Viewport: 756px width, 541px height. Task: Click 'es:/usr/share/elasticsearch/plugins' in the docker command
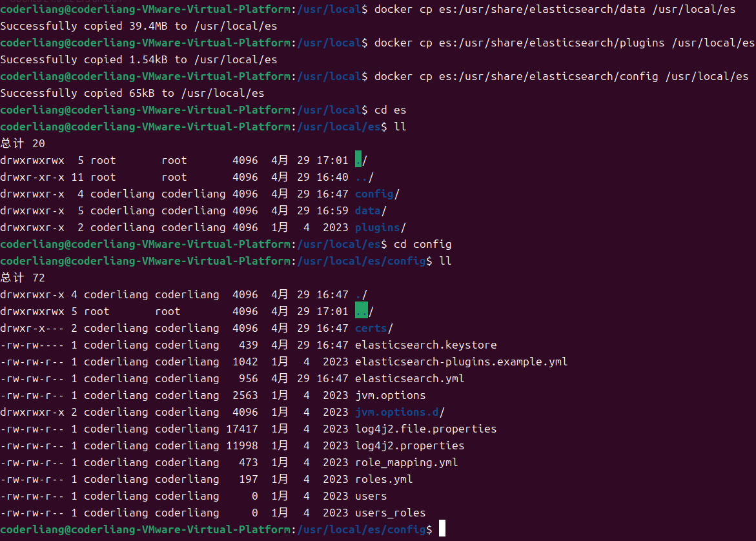click(x=551, y=43)
